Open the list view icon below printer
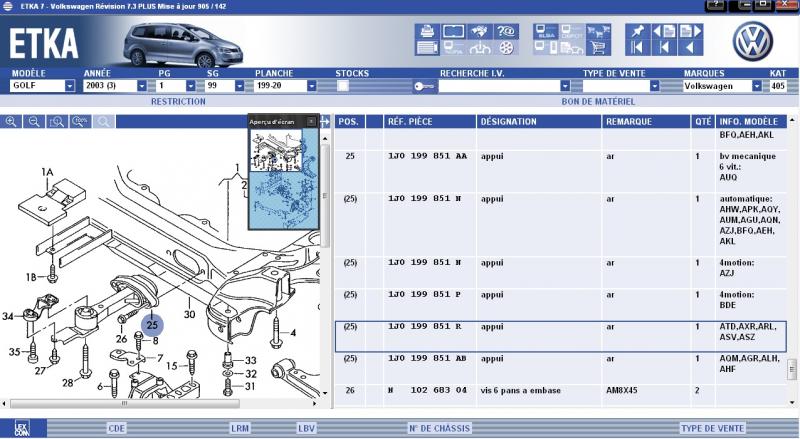 (427, 47)
